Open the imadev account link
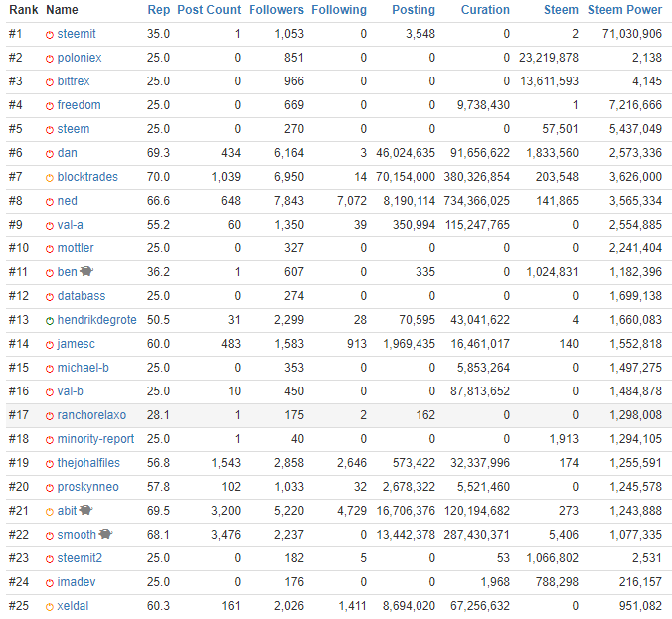Image resolution: width=672 pixels, height=619 pixels. tap(77, 582)
